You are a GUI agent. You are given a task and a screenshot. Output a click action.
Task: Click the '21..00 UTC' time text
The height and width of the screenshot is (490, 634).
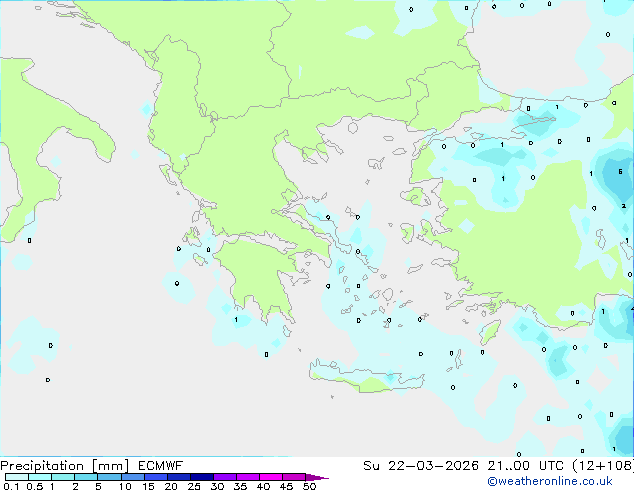525,466
